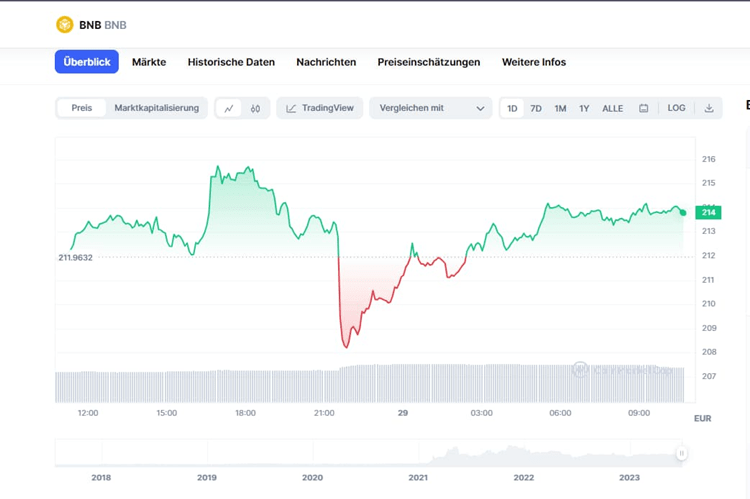
Task: Open the Nachrichten tab
Action: 326,62
